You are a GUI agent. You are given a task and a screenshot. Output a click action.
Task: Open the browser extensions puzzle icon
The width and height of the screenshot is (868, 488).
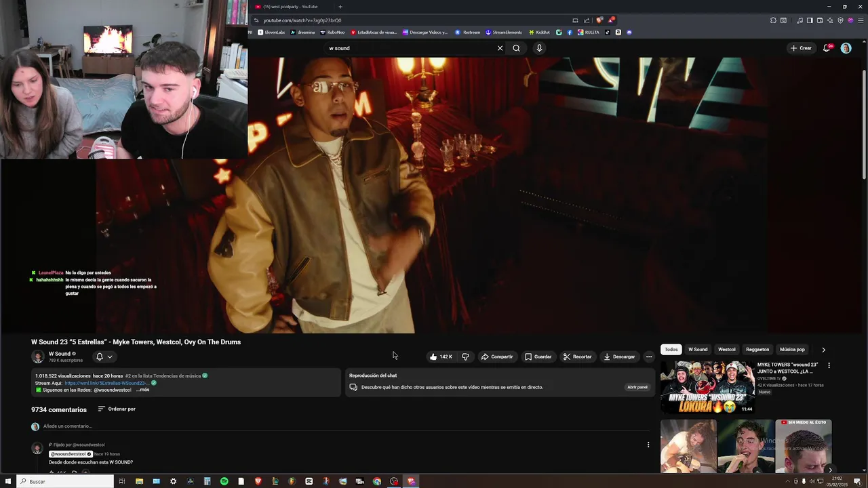(773, 20)
